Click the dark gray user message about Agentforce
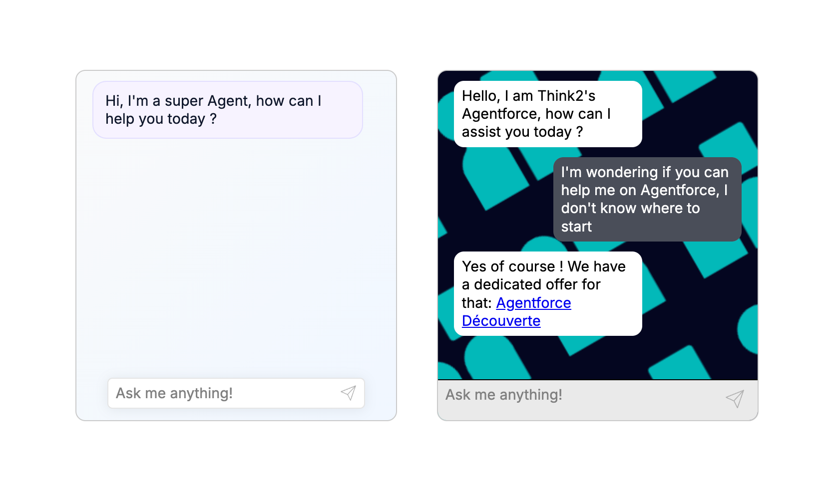The image size is (840, 504). click(647, 199)
